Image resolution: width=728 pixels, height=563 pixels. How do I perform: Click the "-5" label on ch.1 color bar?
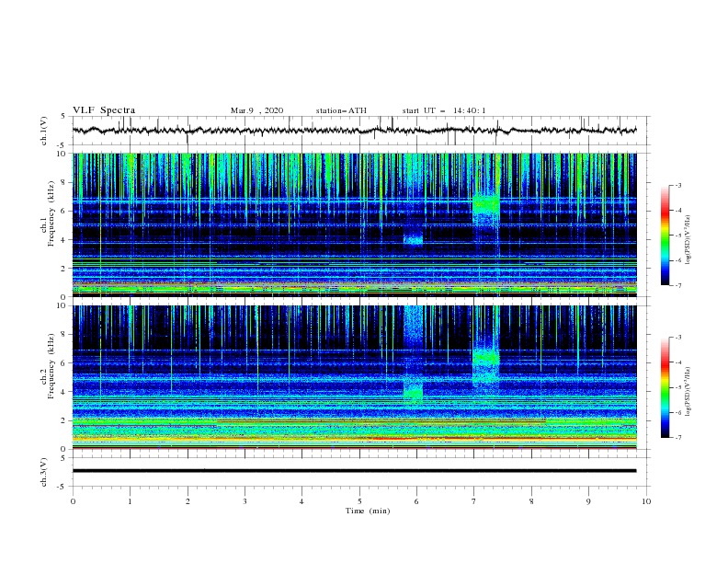click(x=677, y=236)
